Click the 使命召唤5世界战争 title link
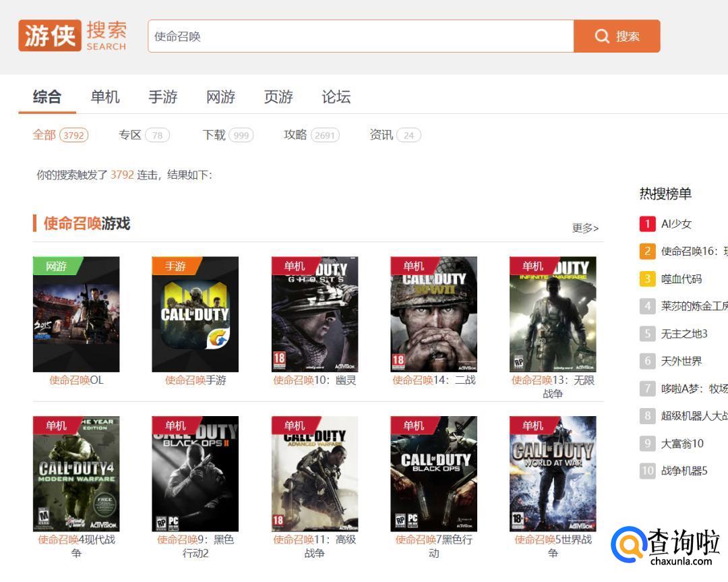The width and height of the screenshot is (728, 582). [x=553, y=546]
